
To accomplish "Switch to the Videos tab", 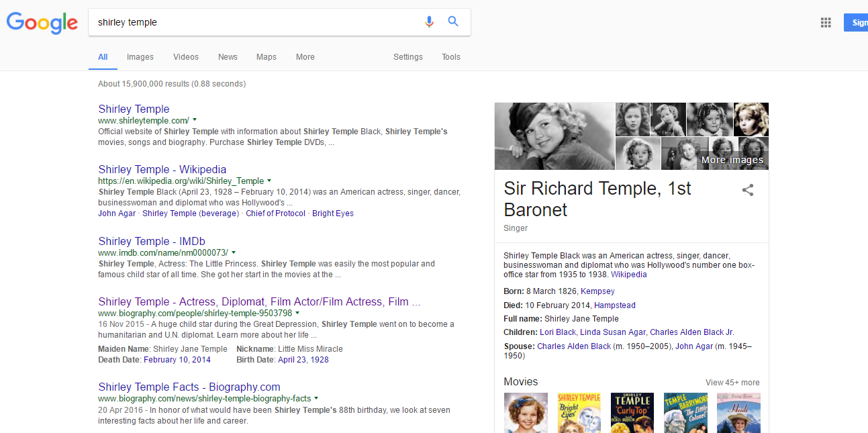I will (x=186, y=57).
